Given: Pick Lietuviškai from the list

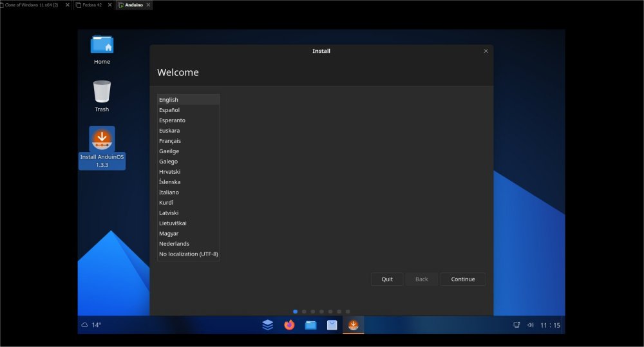Looking at the screenshot, I should (x=188, y=223).
